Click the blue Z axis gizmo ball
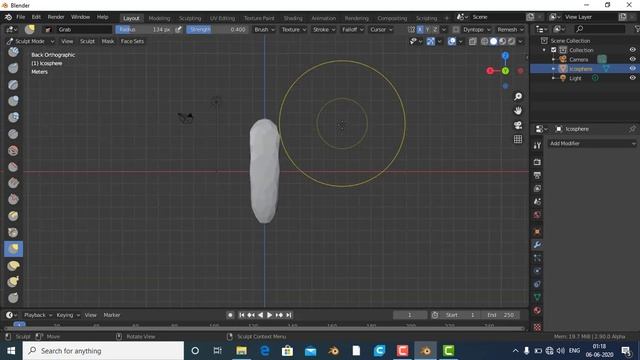 [505, 56]
